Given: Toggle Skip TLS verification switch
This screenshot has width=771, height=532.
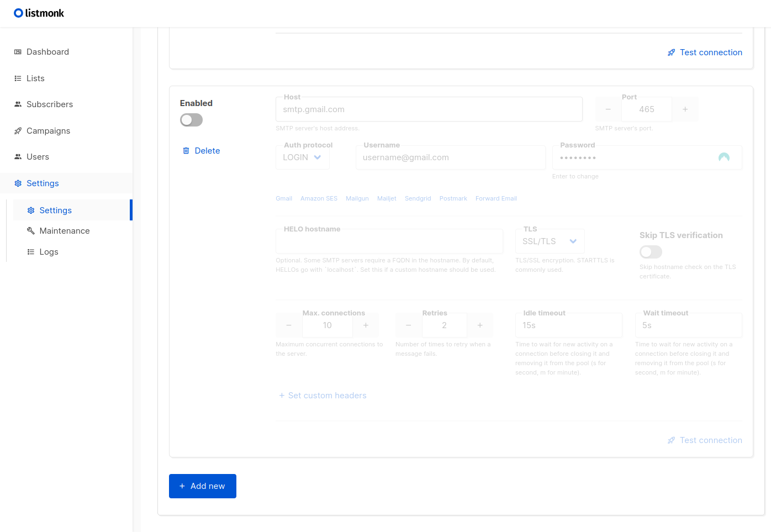Looking at the screenshot, I should (651, 252).
